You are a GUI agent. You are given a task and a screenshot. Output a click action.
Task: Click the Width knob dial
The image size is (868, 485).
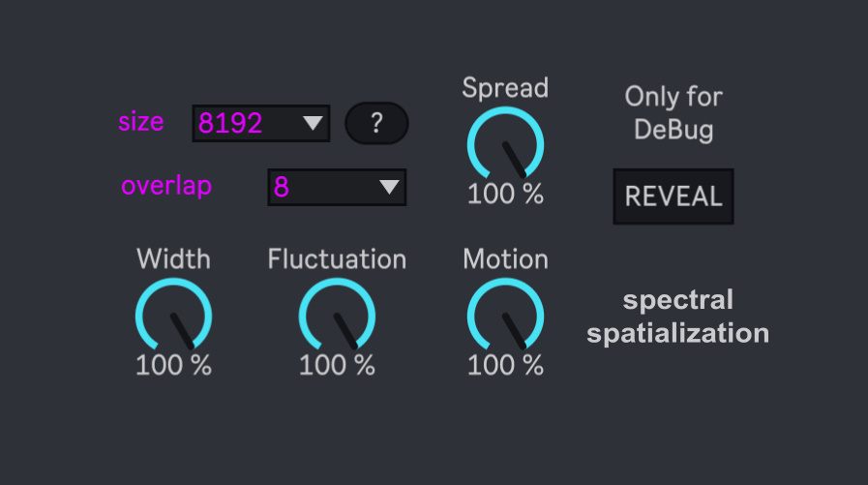(x=173, y=317)
